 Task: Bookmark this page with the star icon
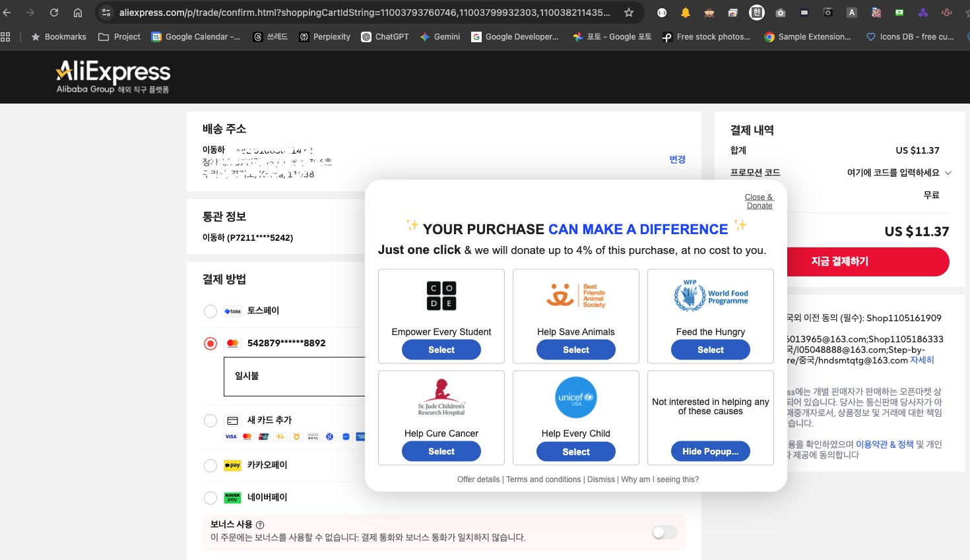[x=629, y=13]
